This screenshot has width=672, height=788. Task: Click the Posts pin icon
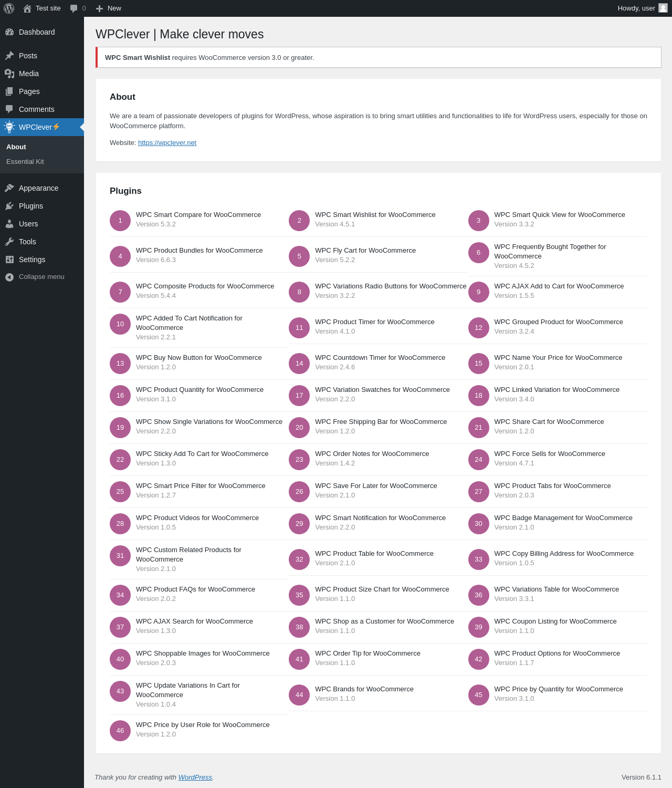pos(9,56)
